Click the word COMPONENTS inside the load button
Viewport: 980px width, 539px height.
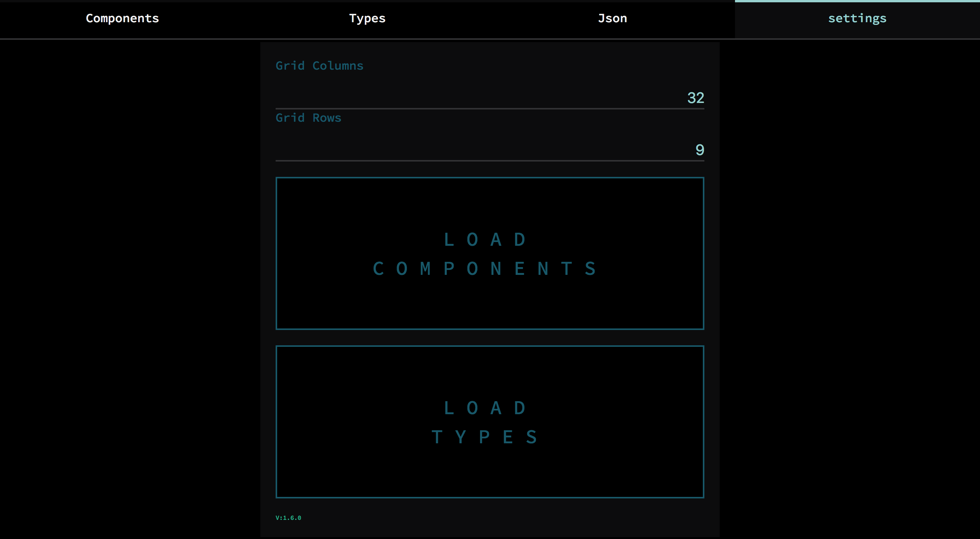(x=485, y=269)
